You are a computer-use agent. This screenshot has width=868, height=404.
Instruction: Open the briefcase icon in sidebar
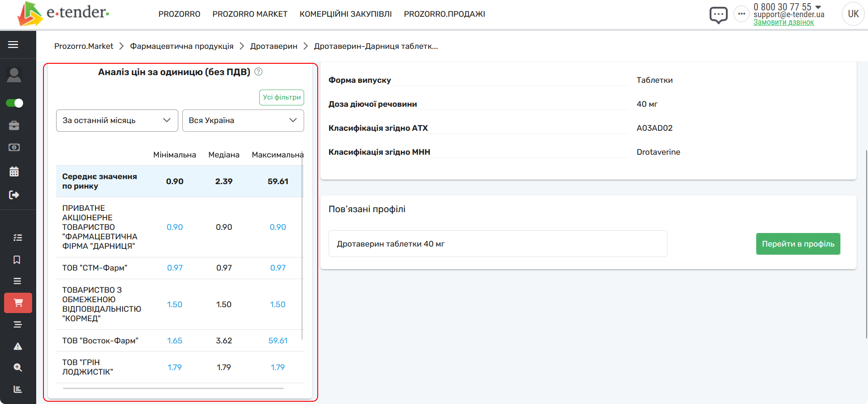[x=14, y=125]
